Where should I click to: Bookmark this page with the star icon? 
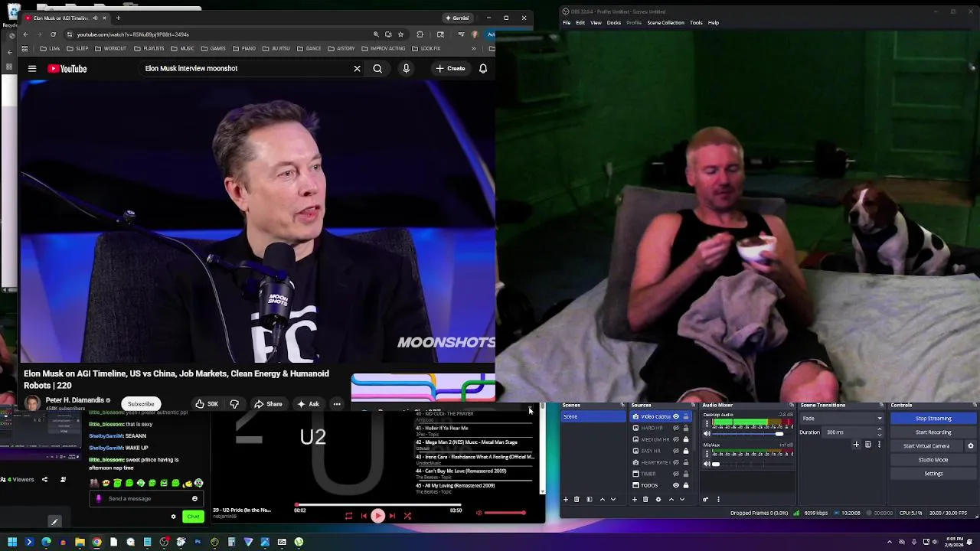(x=400, y=34)
